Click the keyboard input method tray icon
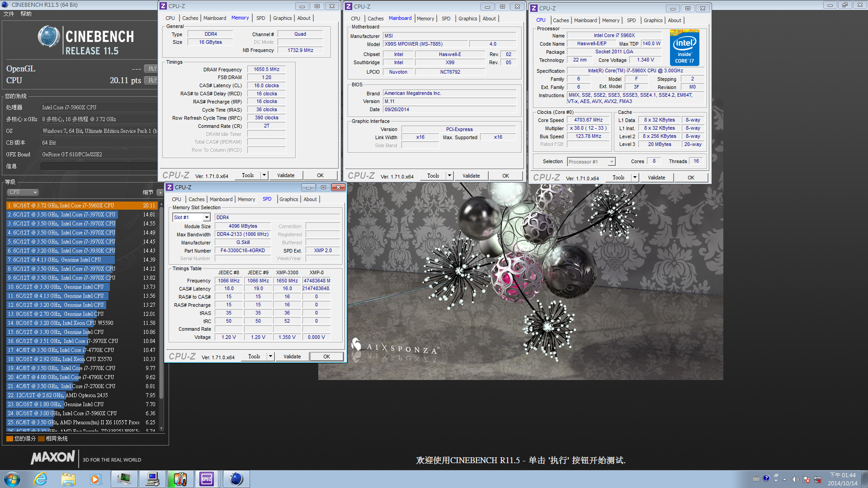Image resolution: width=868 pixels, height=488 pixels. pyautogui.click(x=756, y=479)
